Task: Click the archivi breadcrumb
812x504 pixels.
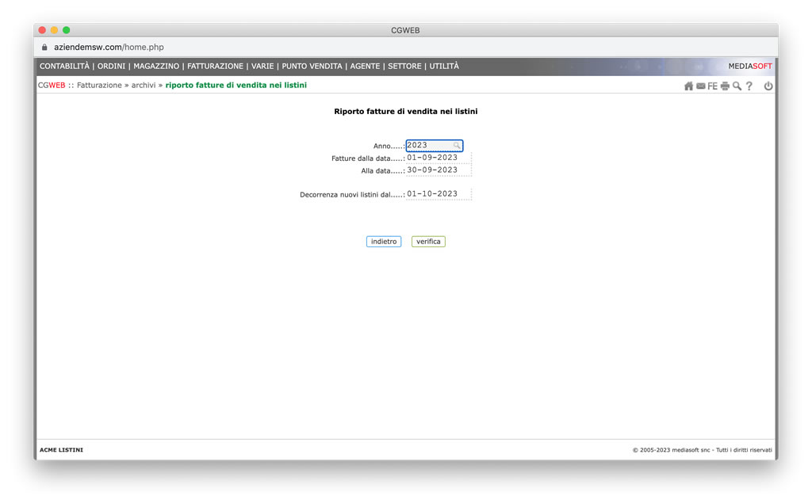Action: (144, 86)
